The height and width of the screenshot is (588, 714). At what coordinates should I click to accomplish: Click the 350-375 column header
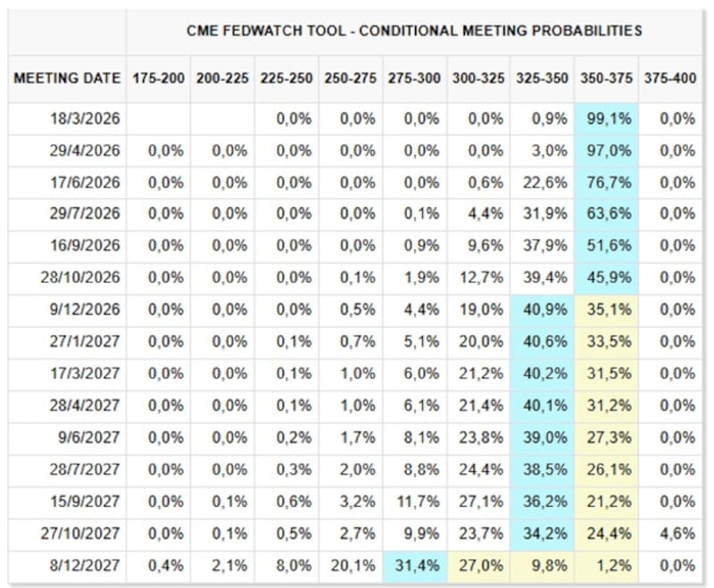pyautogui.click(x=606, y=79)
